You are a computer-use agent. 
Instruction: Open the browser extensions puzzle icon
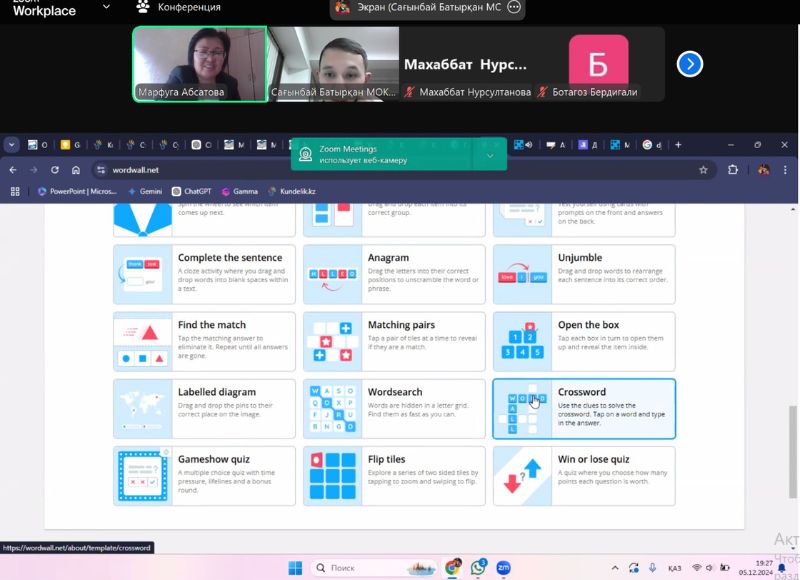[x=733, y=170]
